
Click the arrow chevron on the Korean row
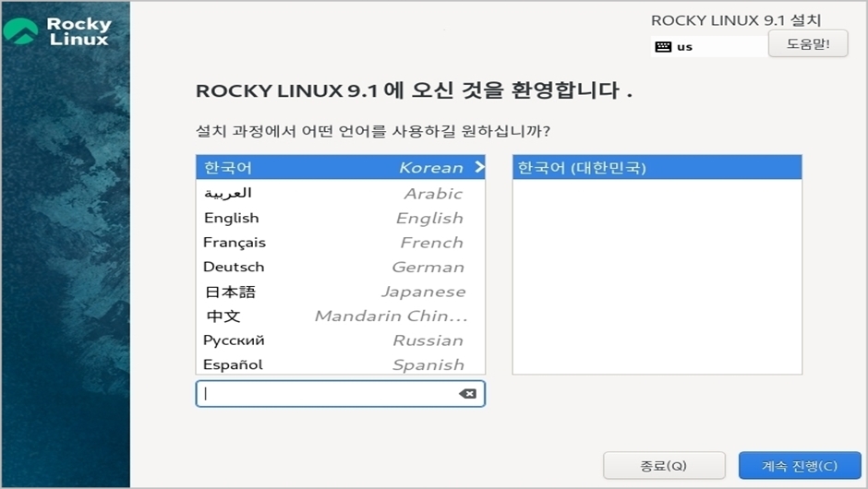coord(479,166)
